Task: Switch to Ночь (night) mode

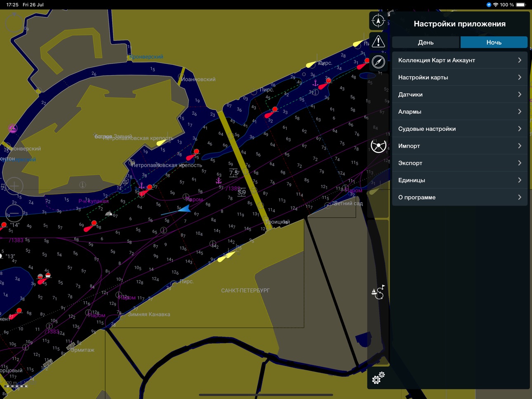Action: pyautogui.click(x=494, y=42)
